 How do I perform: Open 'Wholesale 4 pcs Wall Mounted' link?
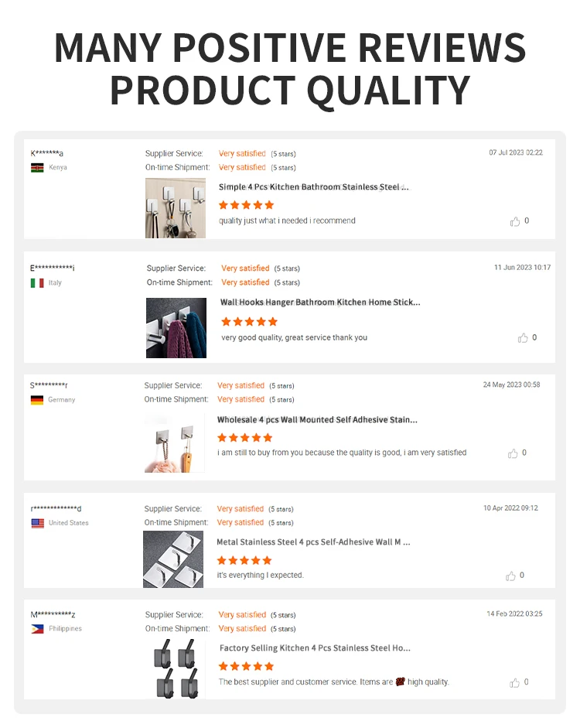point(317,420)
